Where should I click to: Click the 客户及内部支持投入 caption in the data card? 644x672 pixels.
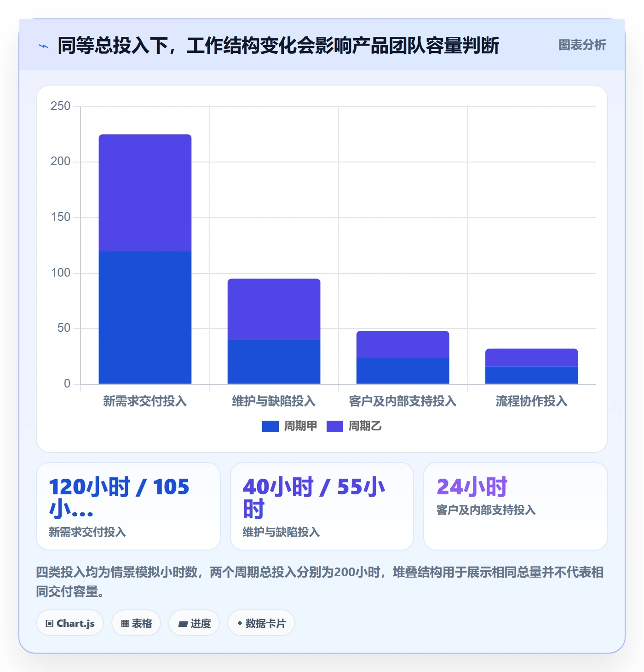click(486, 510)
